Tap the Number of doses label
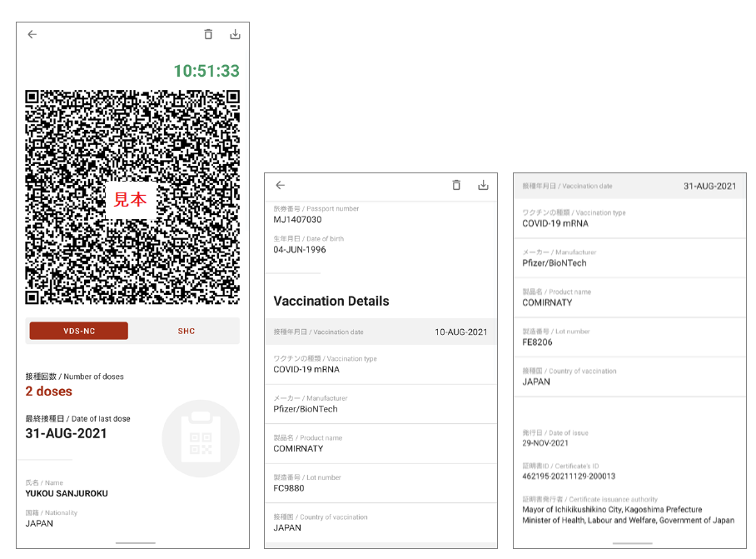Viewport: 756px width, 559px height. click(74, 377)
